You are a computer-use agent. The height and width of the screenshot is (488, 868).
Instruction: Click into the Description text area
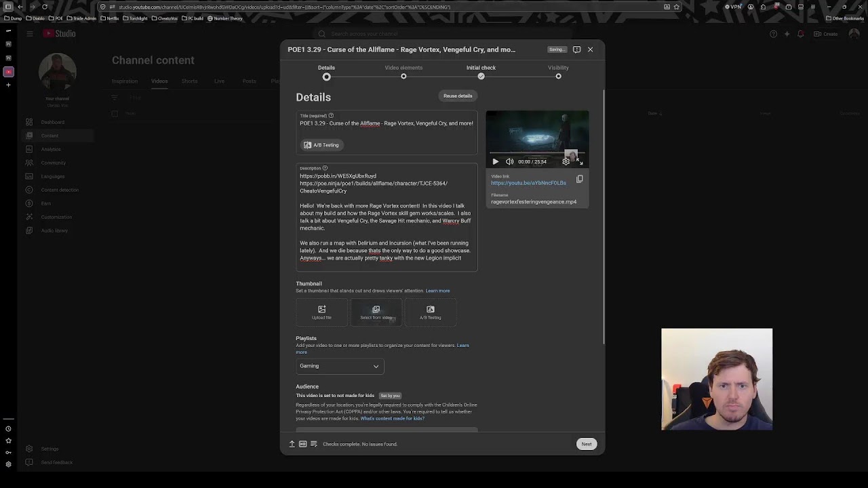(x=387, y=217)
